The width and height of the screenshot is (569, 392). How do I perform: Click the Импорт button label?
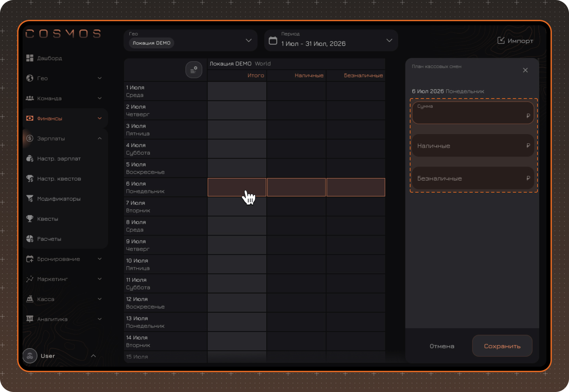[520, 41]
